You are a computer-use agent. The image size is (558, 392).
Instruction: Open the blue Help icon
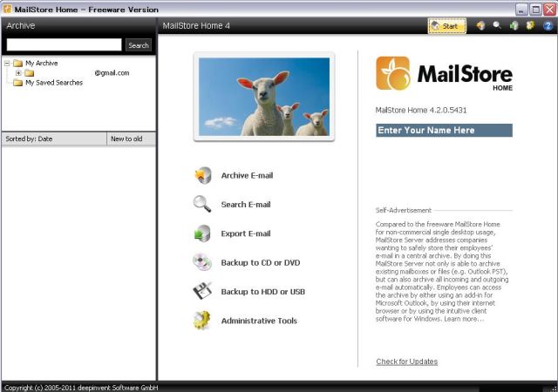tap(548, 25)
